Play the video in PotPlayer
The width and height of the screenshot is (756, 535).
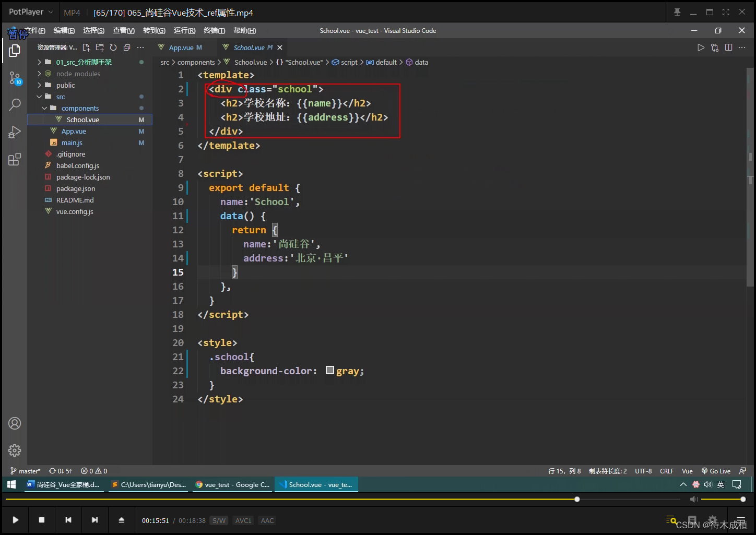click(x=15, y=520)
